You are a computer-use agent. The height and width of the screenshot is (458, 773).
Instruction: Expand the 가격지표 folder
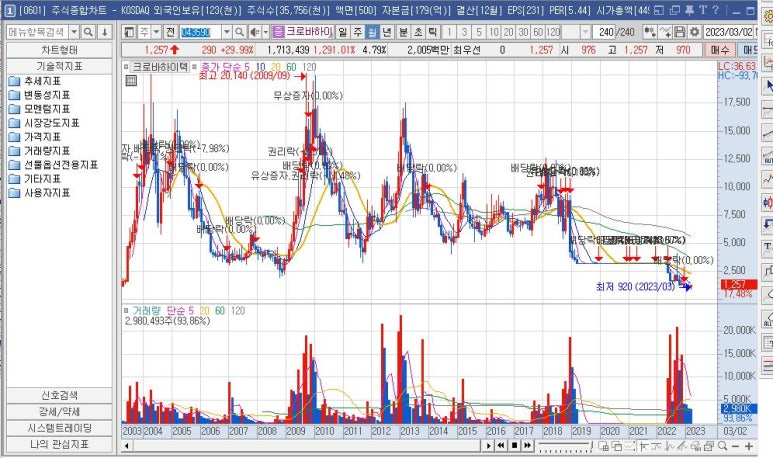click(35, 137)
